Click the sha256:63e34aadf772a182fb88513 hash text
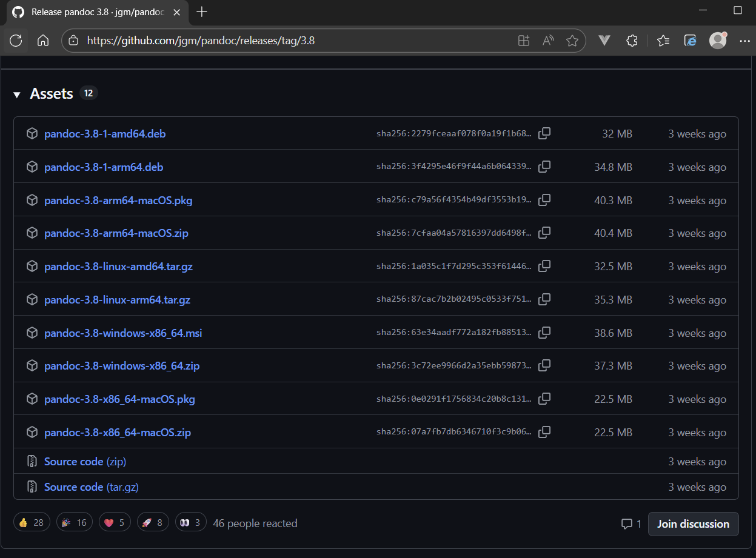Viewport: 756px width, 558px height. pos(454,333)
